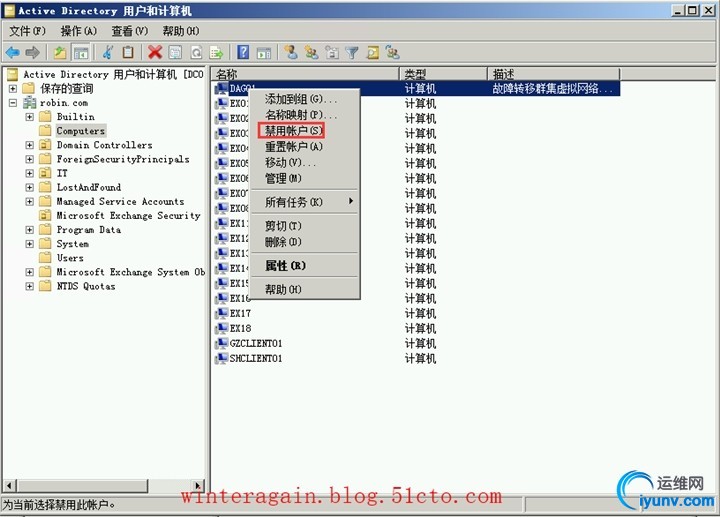720x517 pixels.
Task: Choose 移动(V) in context menu
Action: pos(305,163)
